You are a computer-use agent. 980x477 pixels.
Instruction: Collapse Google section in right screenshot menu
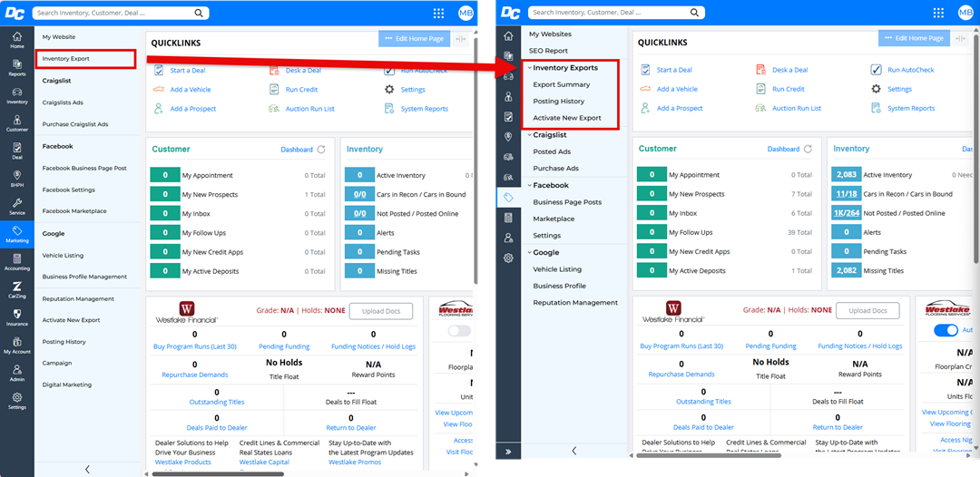529,253
